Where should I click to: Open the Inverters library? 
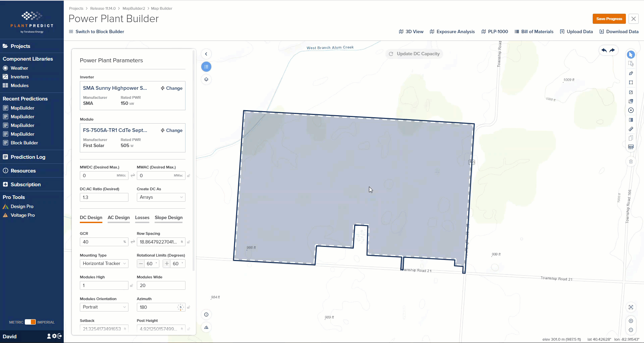tap(16, 77)
